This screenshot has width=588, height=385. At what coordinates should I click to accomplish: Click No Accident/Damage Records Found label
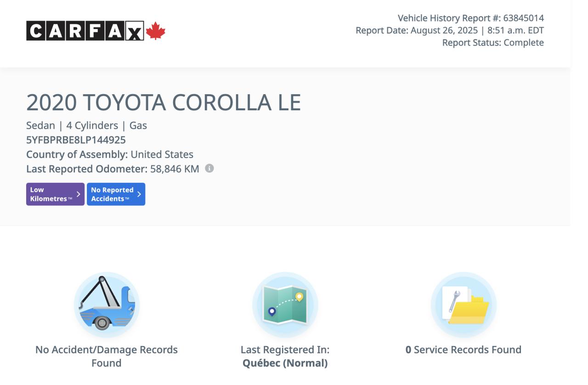coord(107,356)
